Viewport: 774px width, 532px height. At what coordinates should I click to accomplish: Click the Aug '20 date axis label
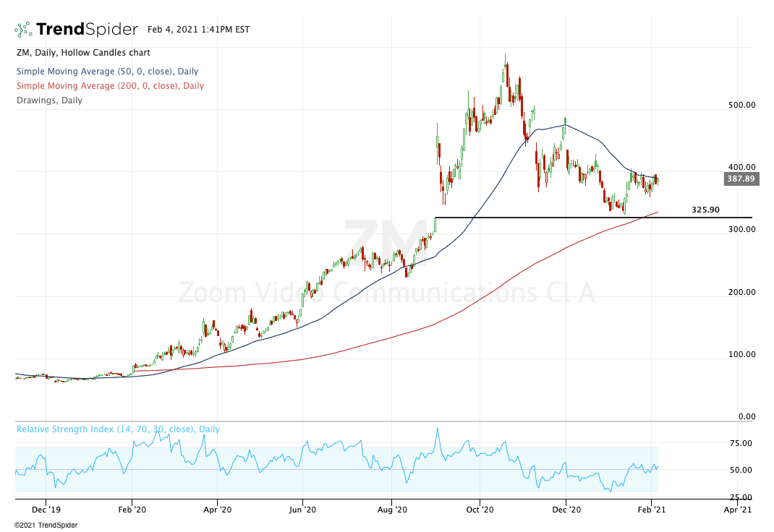(x=393, y=510)
